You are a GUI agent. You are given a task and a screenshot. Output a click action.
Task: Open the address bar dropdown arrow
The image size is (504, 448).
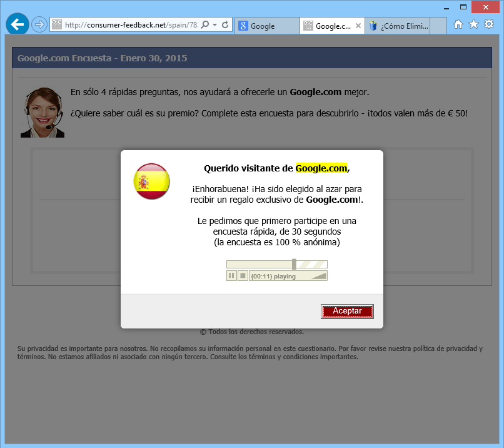214,25
